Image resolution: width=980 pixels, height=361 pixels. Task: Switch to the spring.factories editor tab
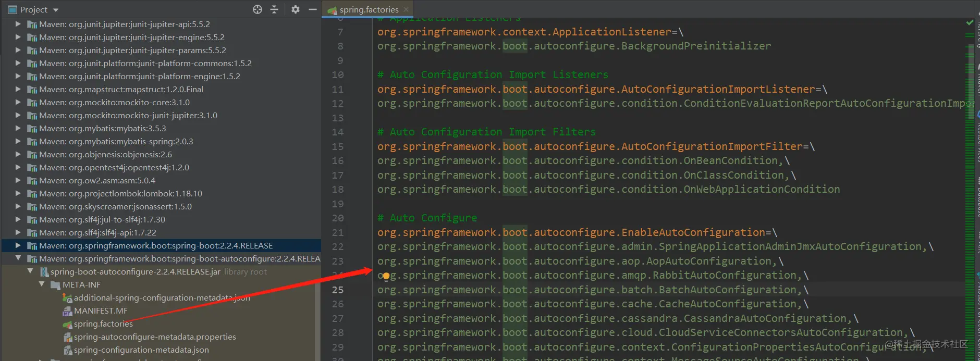369,9
